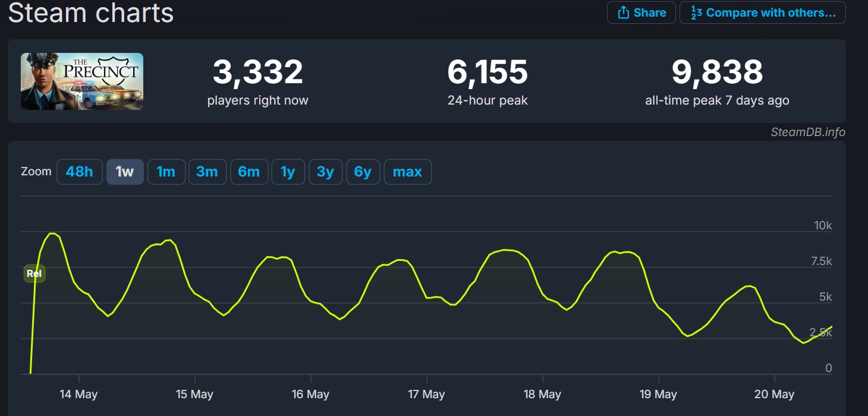The height and width of the screenshot is (416, 868).
Task: Click the 5k y-axis label
Action: 826,297
